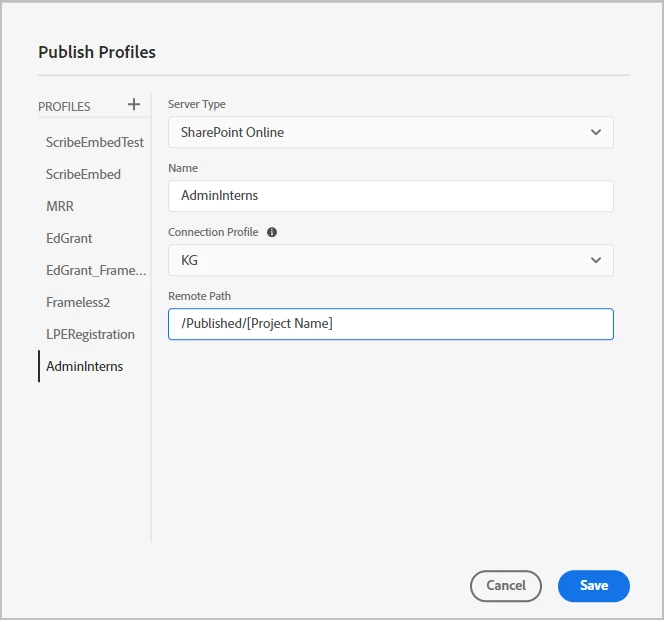Switch to the Frameless2 profile
This screenshot has height=620, width=664.
[76, 302]
